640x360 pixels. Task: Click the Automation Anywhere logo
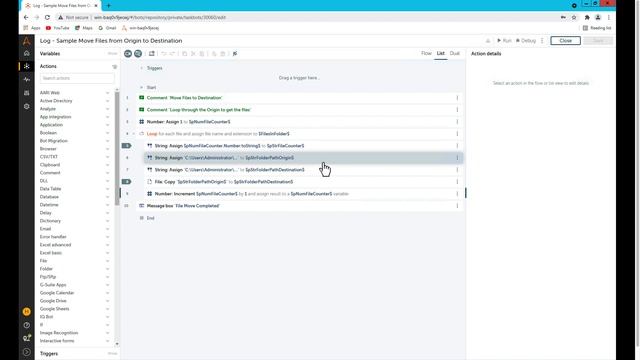(x=27, y=40)
